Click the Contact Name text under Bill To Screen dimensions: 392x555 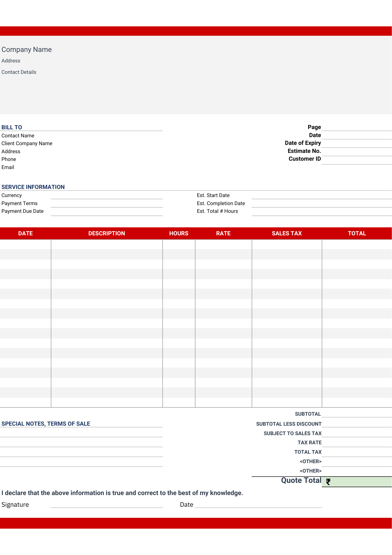[x=18, y=136]
